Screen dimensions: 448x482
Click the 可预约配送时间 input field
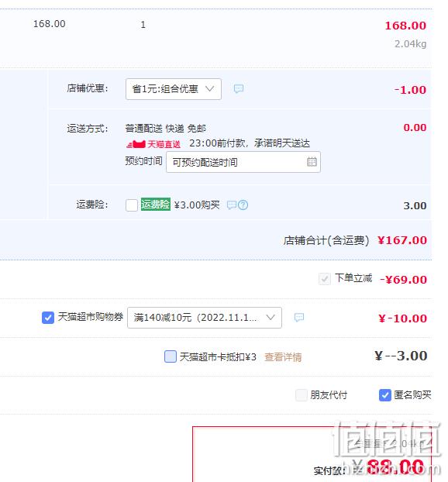coord(243,162)
